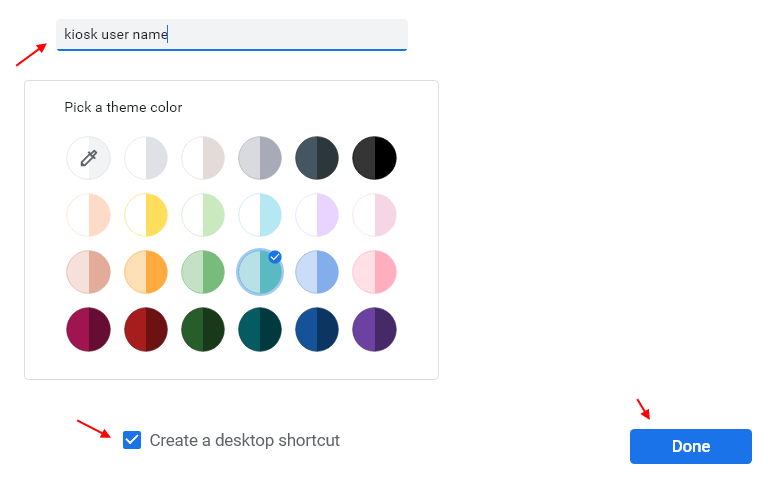The height and width of the screenshot is (486, 768).
Task: Select the dark red theme color
Action: pos(146,329)
